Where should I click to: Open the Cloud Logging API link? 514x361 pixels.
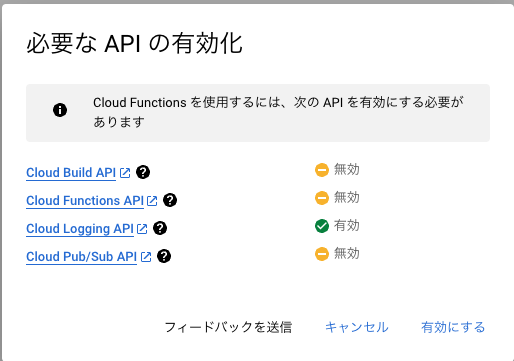pos(80,229)
